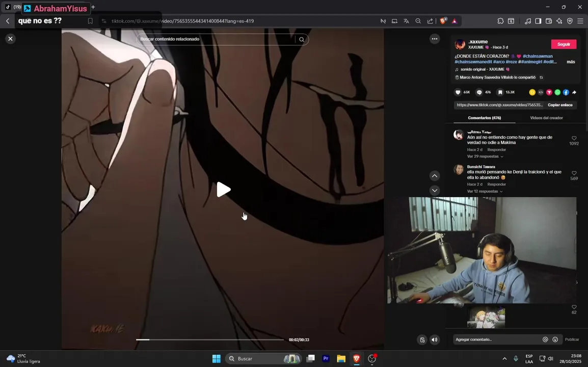Click the auto-scroll icon beside speaker
This screenshot has height=367, width=588.
tap(422, 340)
